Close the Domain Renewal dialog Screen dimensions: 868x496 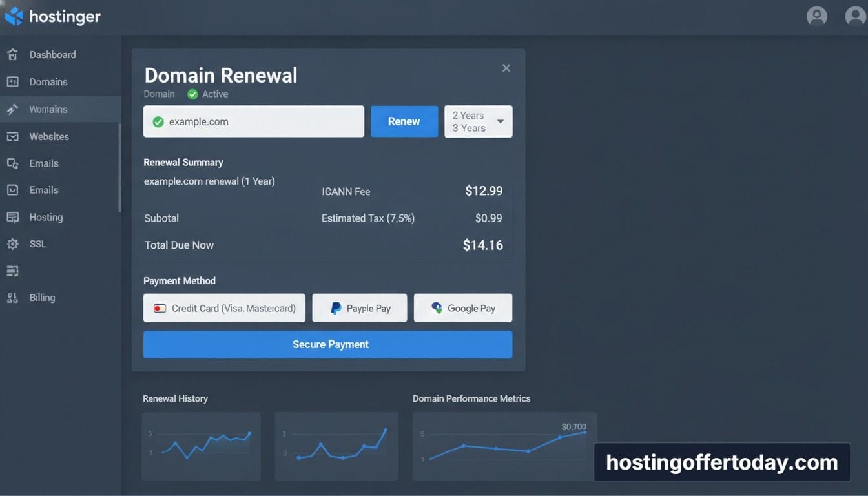click(506, 68)
